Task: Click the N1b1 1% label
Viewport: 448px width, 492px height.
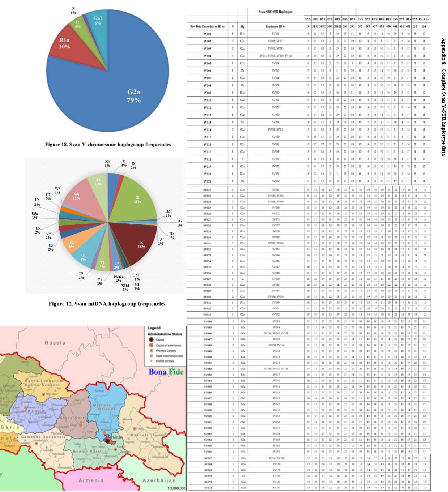Action: click(x=125, y=288)
